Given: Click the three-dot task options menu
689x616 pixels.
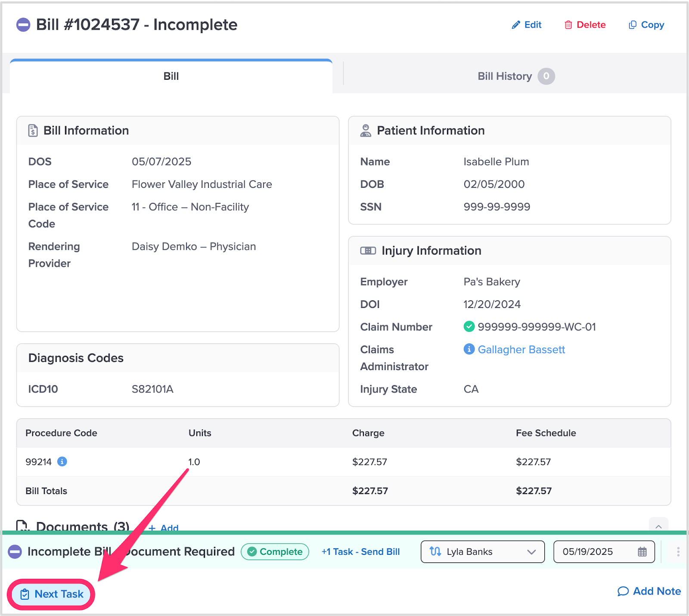Looking at the screenshot, I should (x=678, y=552).
